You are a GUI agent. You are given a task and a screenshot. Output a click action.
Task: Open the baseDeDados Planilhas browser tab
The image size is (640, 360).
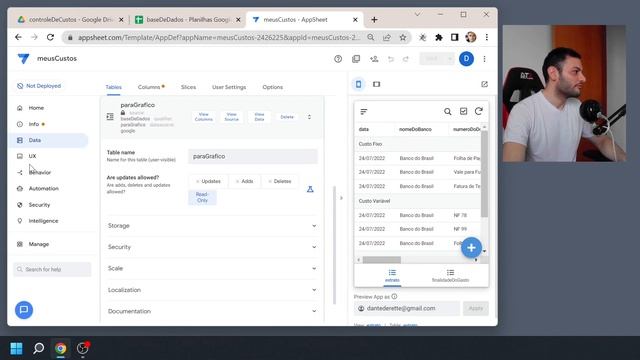187,20
